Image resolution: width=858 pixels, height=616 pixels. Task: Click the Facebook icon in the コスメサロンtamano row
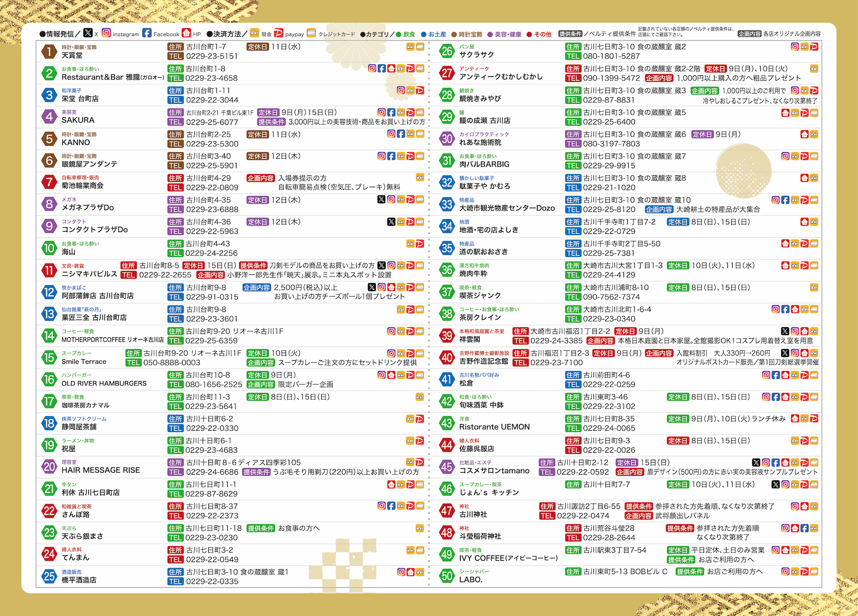tap(776, 462)
